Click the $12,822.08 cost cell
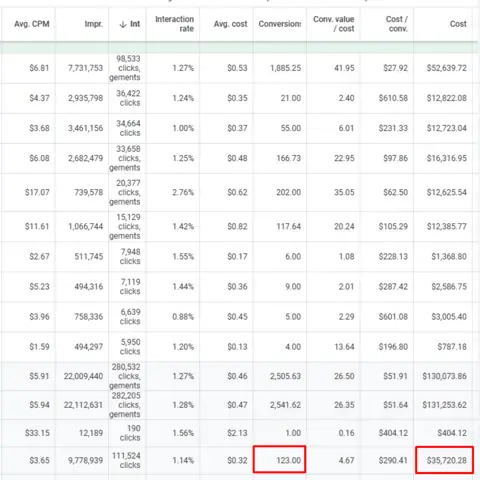 coord(447,98)
